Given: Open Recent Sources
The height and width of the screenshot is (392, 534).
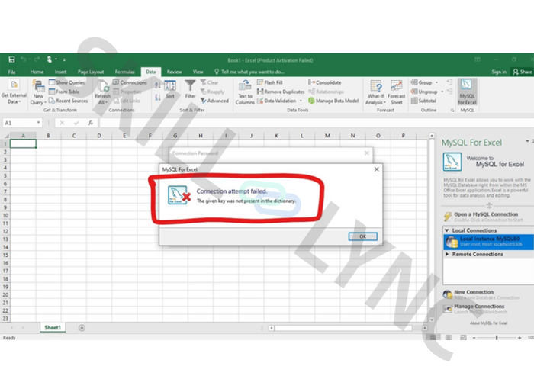Looking at the screenshot, I should [x=68, y=101].
